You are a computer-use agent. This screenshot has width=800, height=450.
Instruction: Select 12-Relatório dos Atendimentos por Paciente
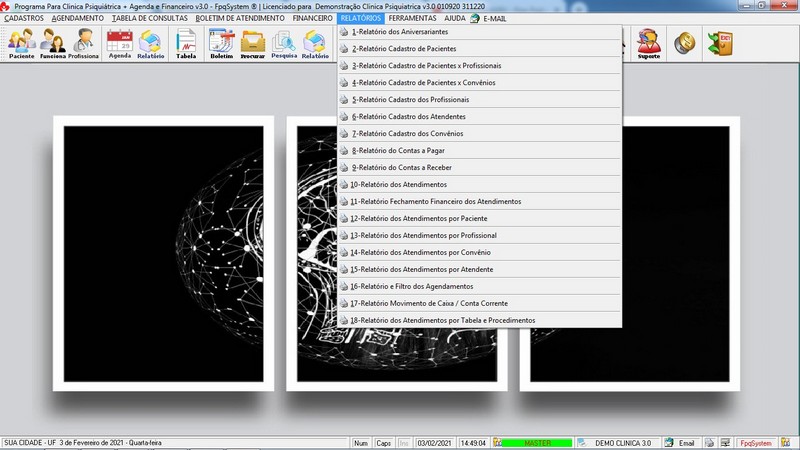click(x=480, y=218)
